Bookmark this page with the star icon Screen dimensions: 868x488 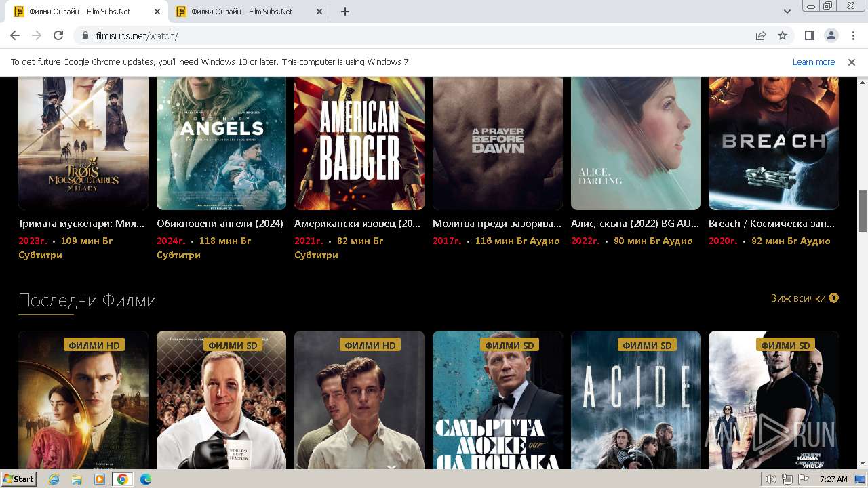click(x=783, y=35)
